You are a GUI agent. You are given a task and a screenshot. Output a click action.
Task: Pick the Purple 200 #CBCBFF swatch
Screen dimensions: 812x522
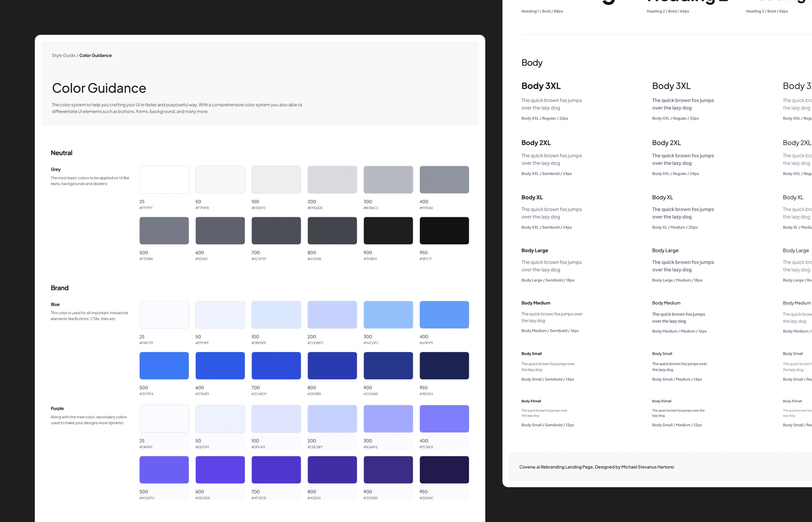click(332, 419)
